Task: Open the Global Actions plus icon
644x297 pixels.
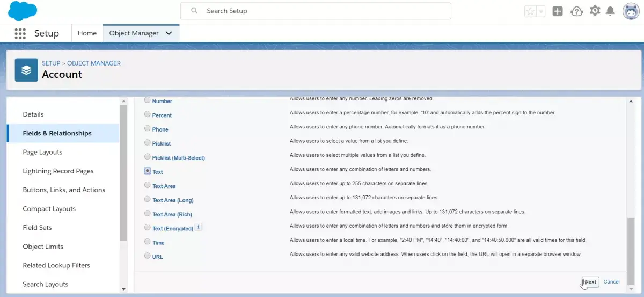Action: tap(558, 11)
